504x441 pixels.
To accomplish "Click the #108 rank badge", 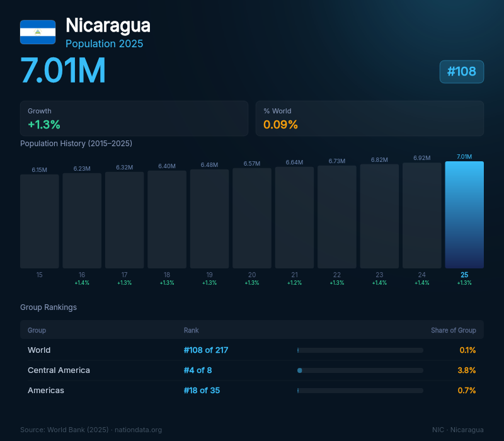I will (462, 72).
